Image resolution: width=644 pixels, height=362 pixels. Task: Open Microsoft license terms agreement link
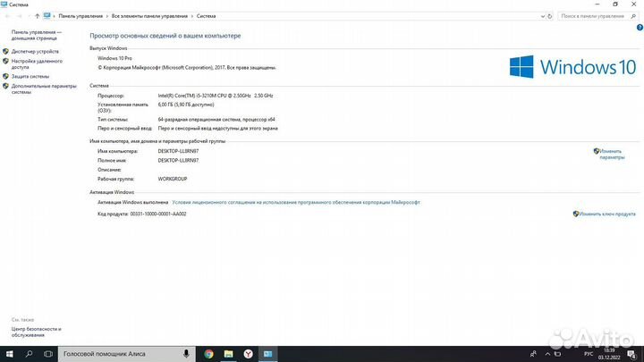point(295,202)
